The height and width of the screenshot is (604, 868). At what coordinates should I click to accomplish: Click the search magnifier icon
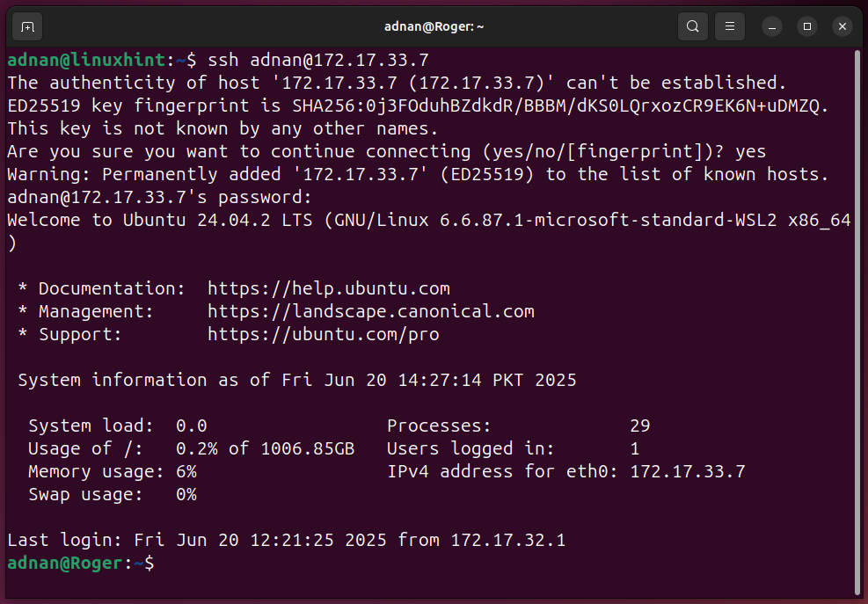pyautogui.click(x=693, y=26)
